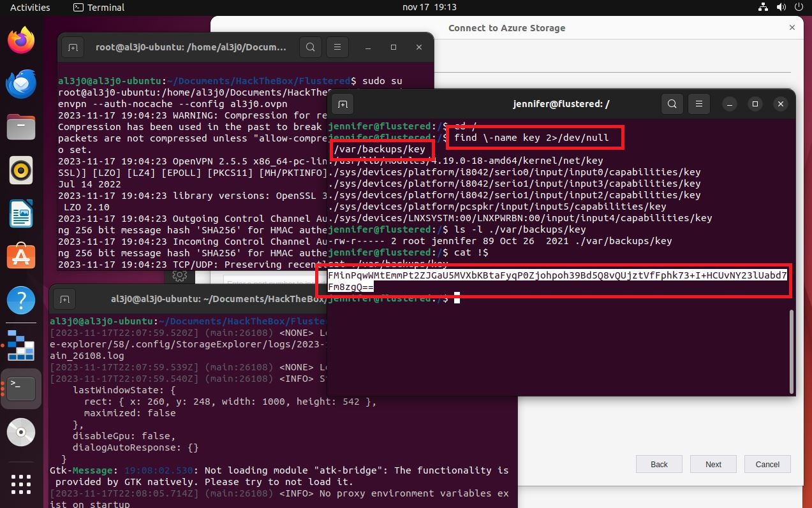Launch Thunderbird mail from the dock
Image resolution: width=812 pixels, height=508 pixels.
coord(21,83)
